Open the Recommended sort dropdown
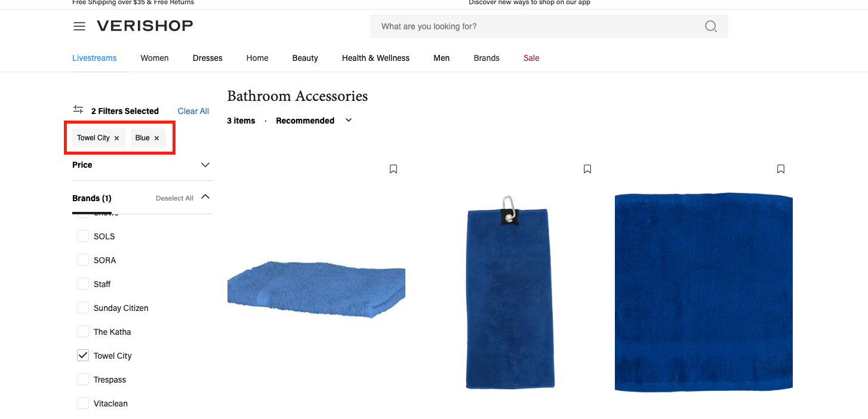The width and height of the screenshot is (868, 419). [314, 121]
